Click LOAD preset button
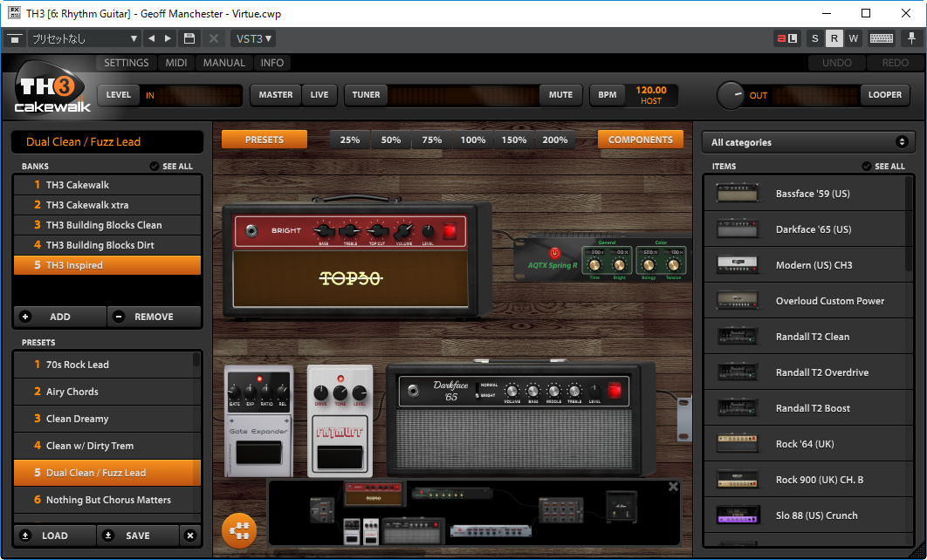This screenshot has height=560, width=927. point(54,536)
